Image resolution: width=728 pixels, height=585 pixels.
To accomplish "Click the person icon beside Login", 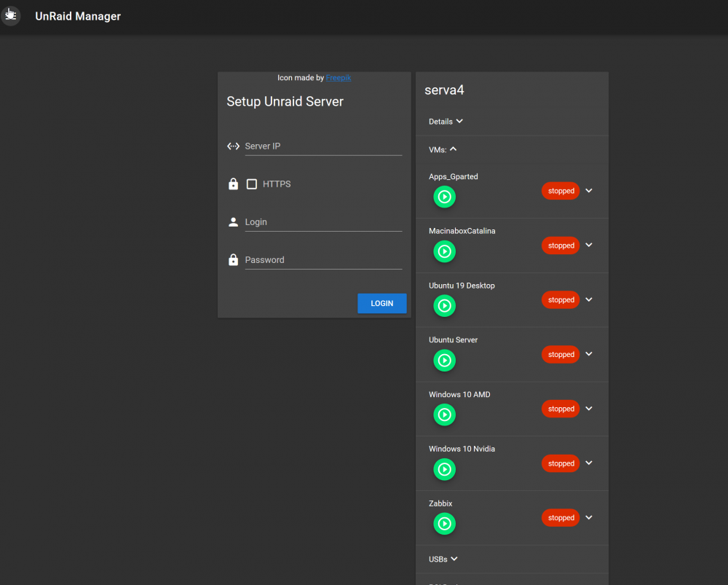I will 233,222.
